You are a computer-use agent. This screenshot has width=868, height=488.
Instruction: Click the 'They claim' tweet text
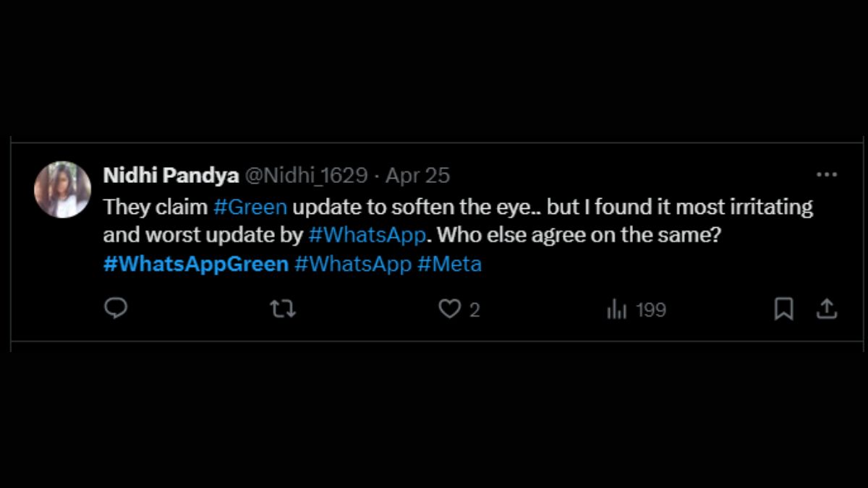pyautogui.click(x=155, y=207)
